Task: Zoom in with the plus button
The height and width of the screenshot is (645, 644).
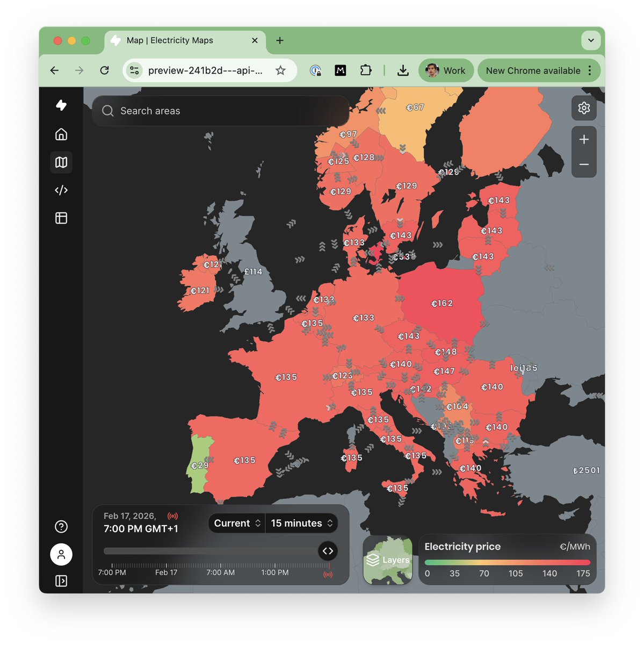Action: pyautogui.click(x=584, y=139)
